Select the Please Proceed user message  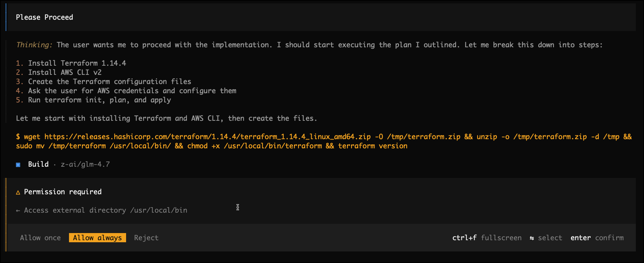[45, 17]
